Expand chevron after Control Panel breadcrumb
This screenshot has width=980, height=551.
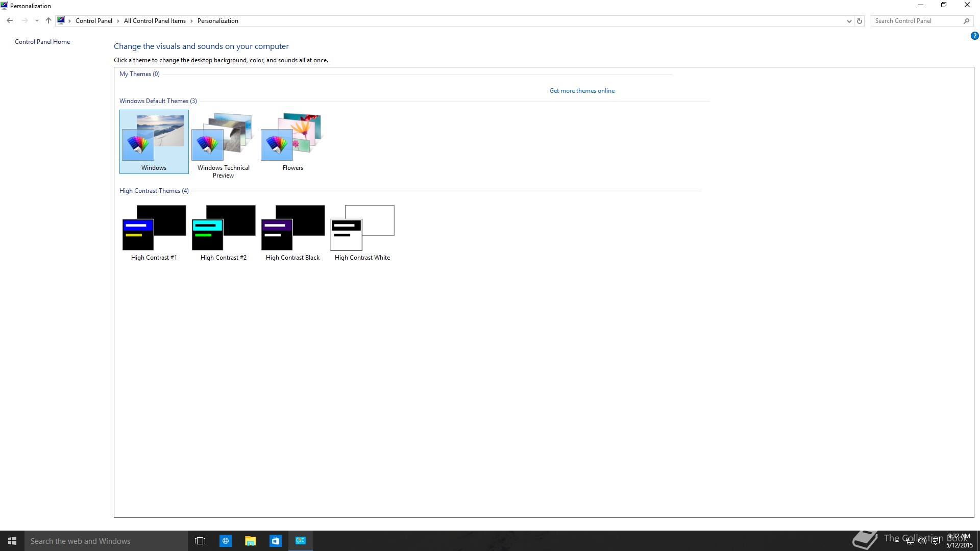click(x=118, y=21)
